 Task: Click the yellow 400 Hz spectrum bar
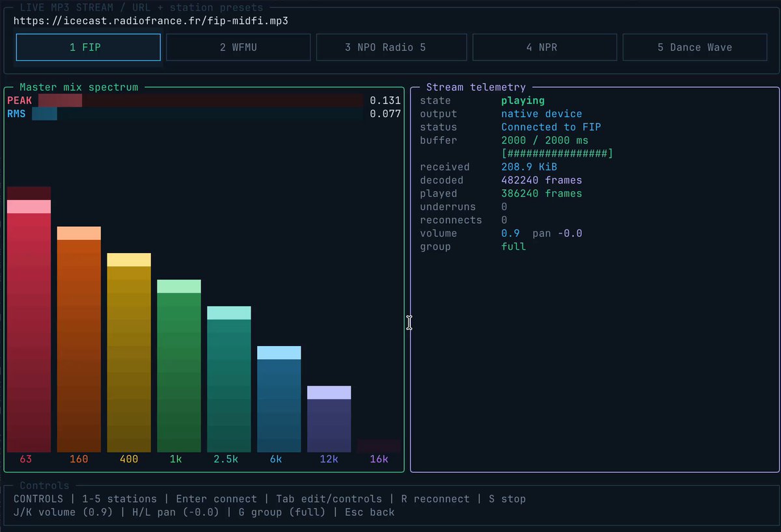[x=129, y=352]
